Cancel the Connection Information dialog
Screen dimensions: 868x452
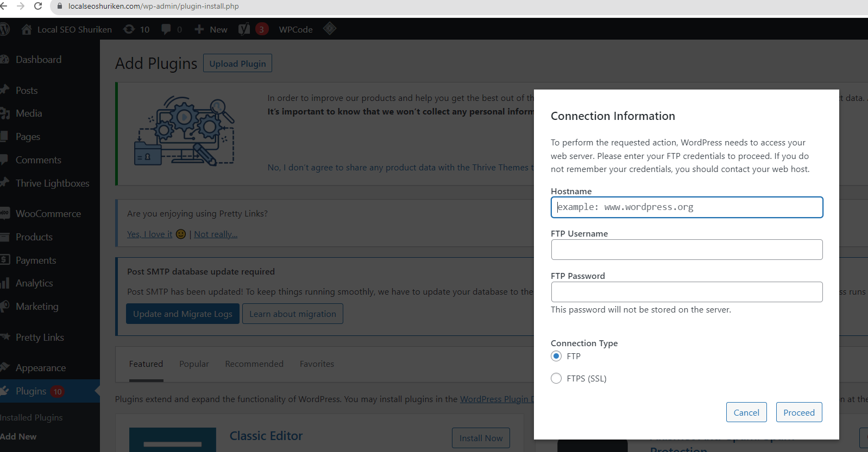[746, 412]
